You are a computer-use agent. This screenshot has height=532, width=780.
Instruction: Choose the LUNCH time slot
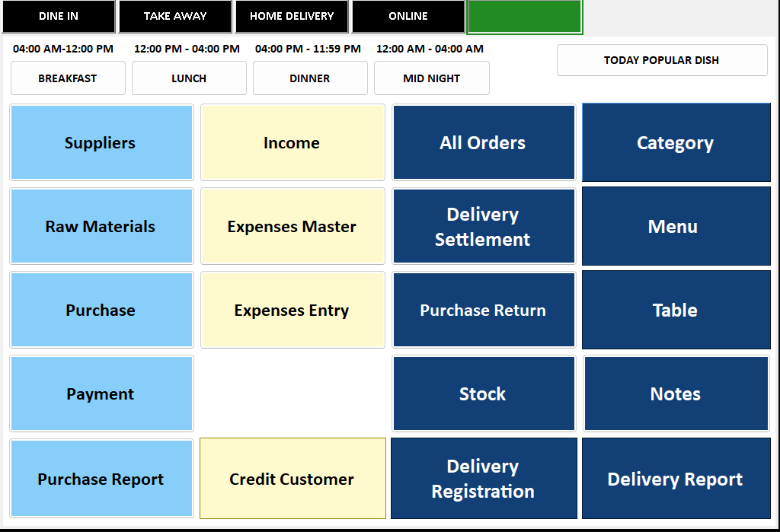(189, 78)
